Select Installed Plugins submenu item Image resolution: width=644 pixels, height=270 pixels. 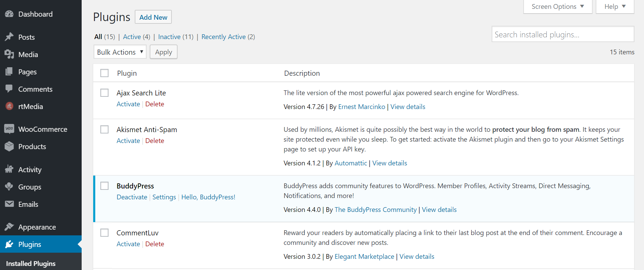pos(31,264)
